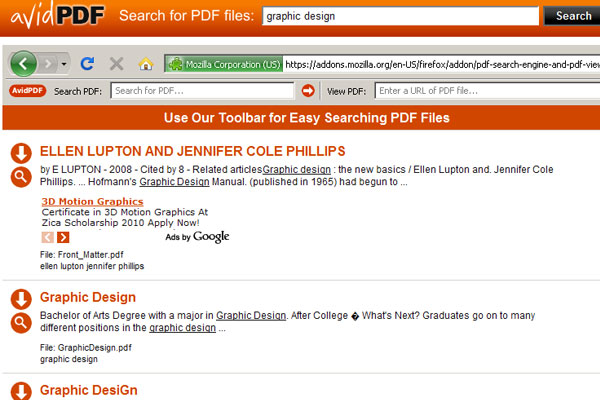600x400 pixels.
Task: Preview the Ellen Lupton result with magnifier icon
Action: [21, 177]
